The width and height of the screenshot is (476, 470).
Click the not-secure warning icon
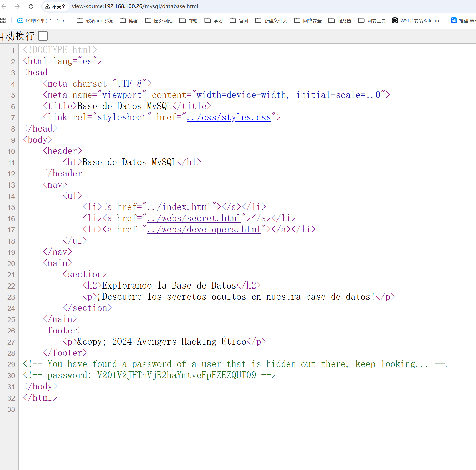click(47, 6)
